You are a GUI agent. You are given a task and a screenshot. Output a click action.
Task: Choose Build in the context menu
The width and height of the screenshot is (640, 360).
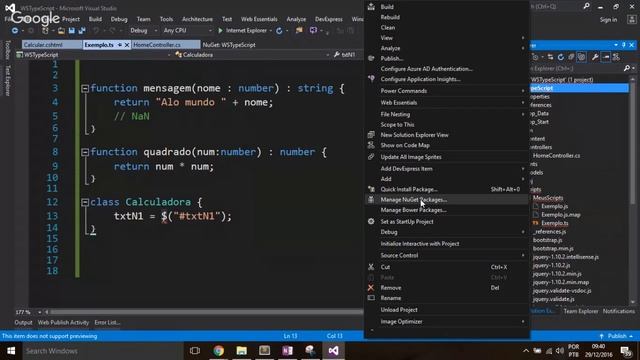[447, 7]
